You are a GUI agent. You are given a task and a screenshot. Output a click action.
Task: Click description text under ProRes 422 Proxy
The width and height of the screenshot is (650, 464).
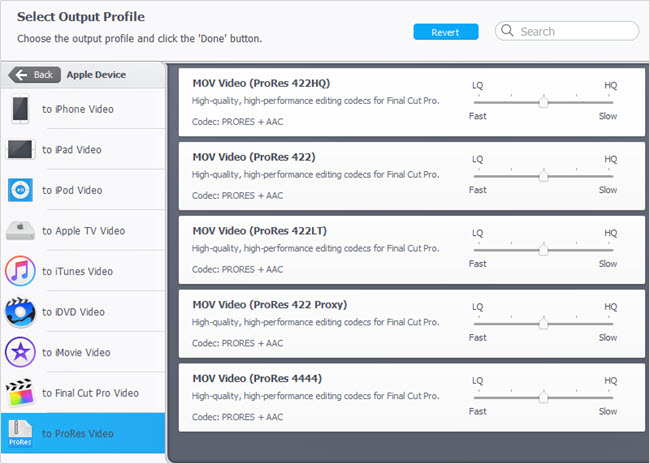315,322
